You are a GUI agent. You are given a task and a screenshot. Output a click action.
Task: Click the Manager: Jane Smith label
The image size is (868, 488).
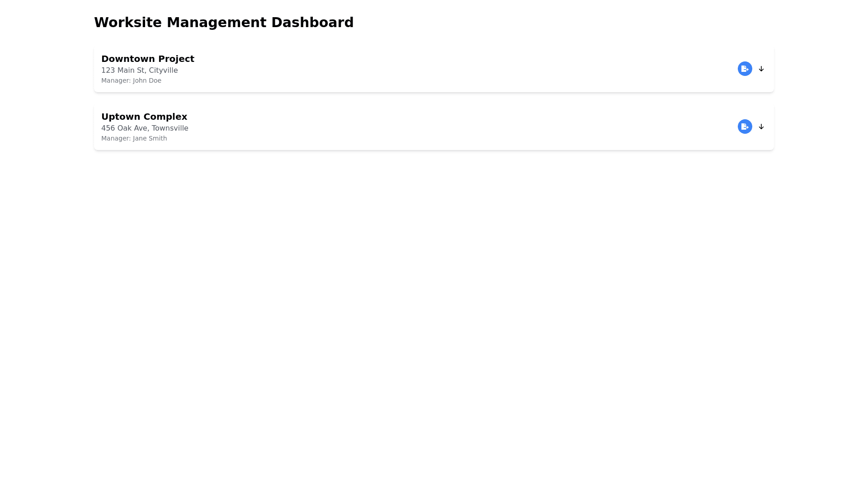click(x=134, y=138)
